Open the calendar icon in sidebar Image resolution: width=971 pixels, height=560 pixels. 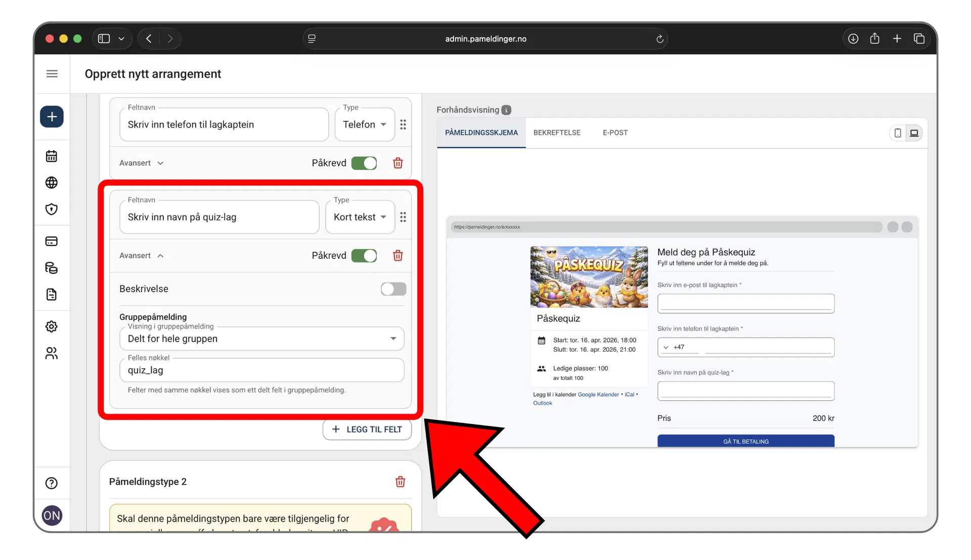52,156
